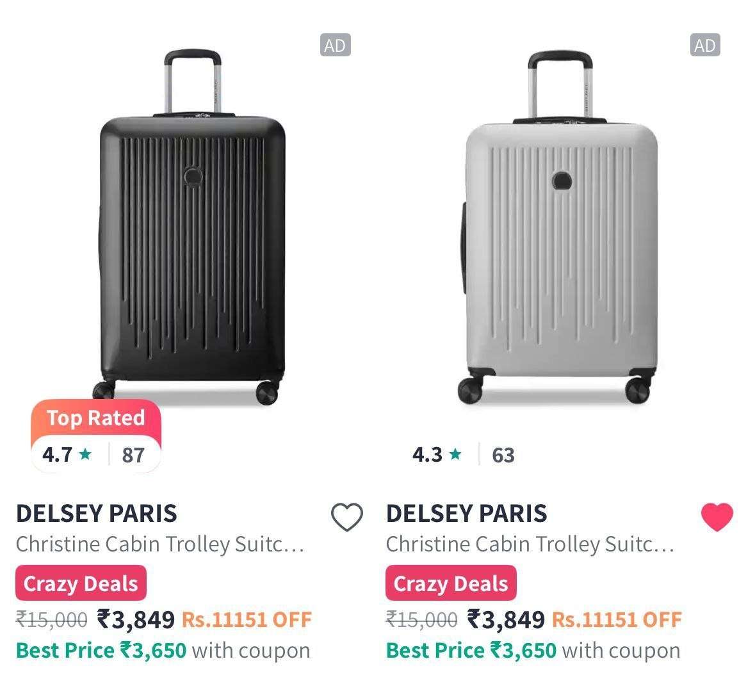Tap ₹3,849 price of black suitcase
Screen dimensions: 755x700
pyautogui.click(x=136, y=619)
